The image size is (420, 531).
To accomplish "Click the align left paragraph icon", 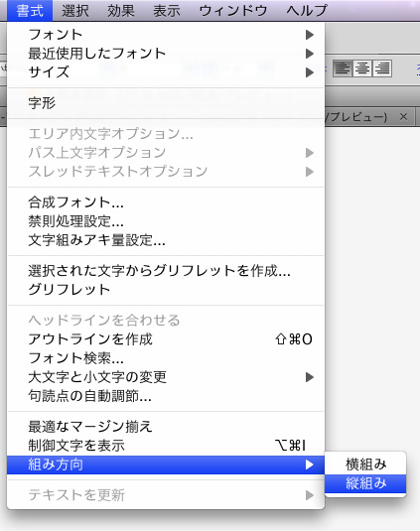I will (x=343, y=68).
